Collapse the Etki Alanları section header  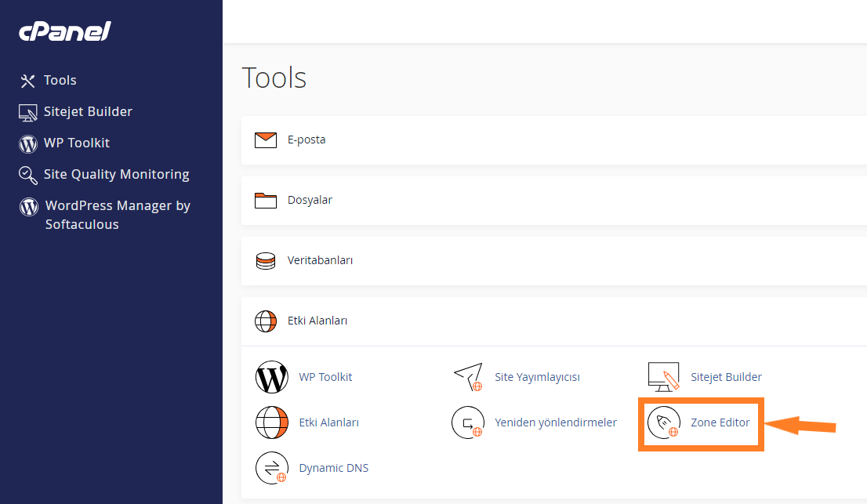[x=554, y=321]
